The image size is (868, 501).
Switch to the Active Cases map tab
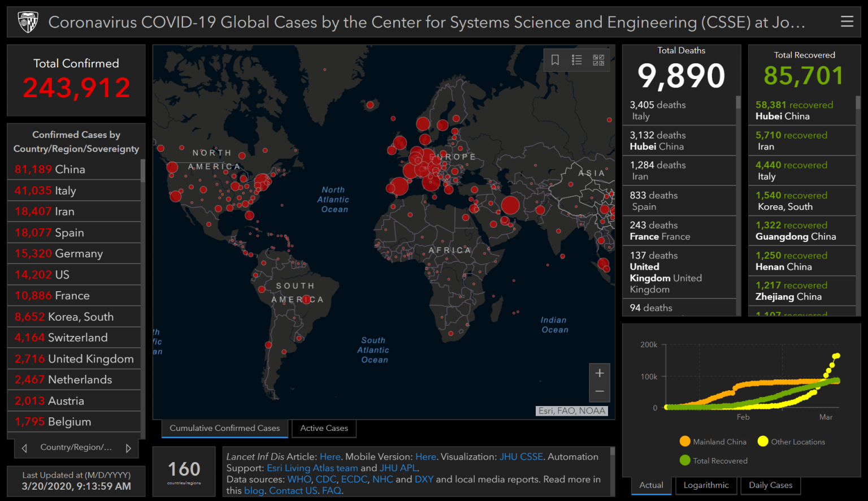(x=324, y=428)
